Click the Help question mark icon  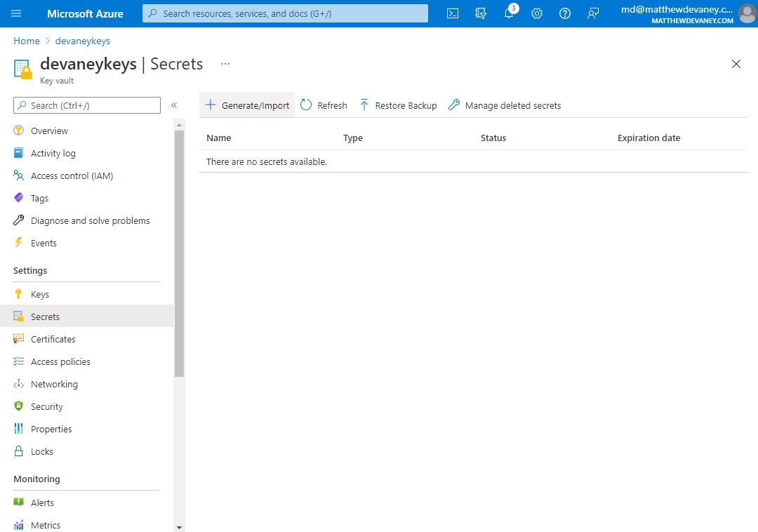565,13
